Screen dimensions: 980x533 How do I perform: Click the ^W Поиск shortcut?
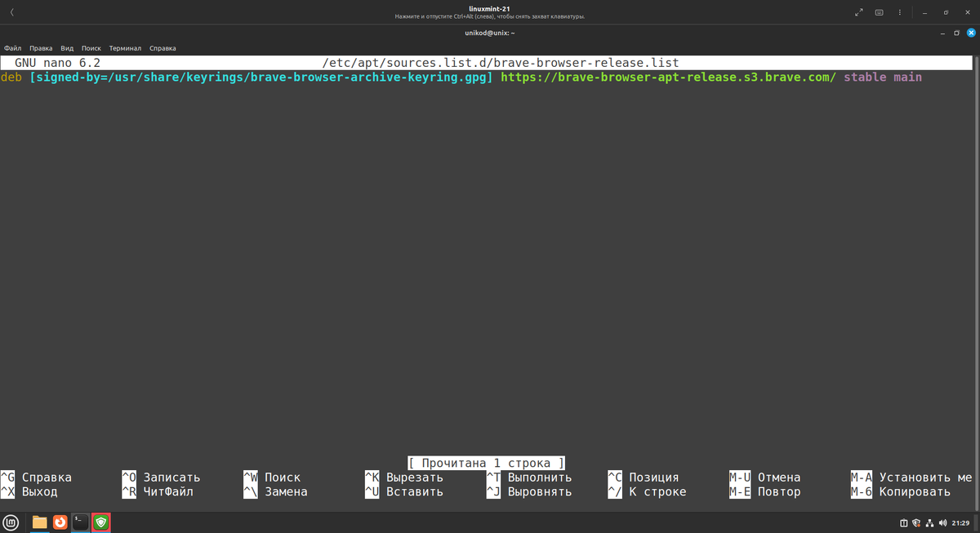[272, 477]
